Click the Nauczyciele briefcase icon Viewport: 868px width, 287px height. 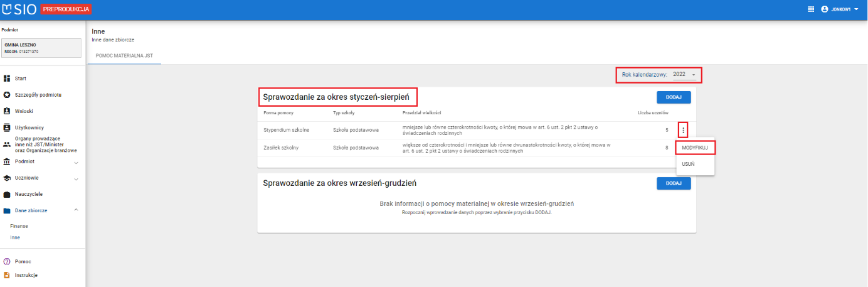7,194
